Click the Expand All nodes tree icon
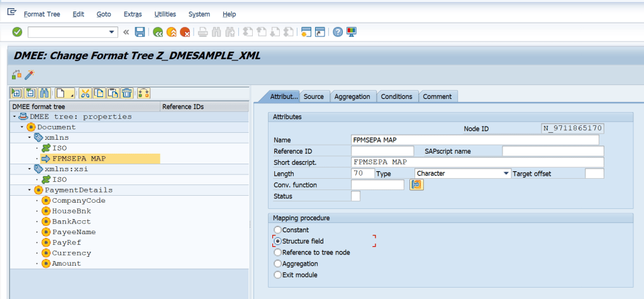 pyautogui.click(x=17, y=93)
